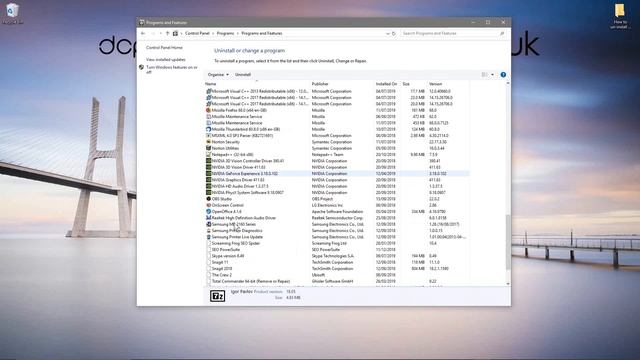The image size is (640, 360).
Task: Click Notepad++ Team publisher cell
Action: (x=327, y=154)
